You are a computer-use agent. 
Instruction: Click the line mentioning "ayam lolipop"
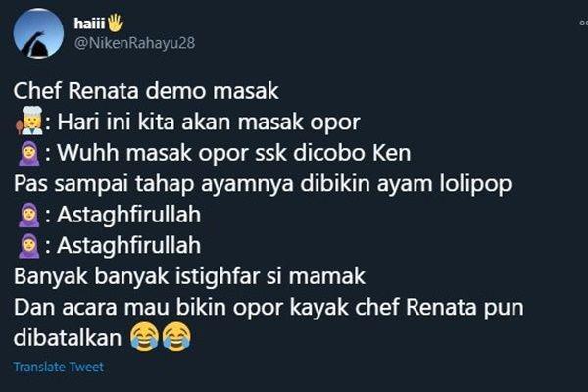click(263, 184)
